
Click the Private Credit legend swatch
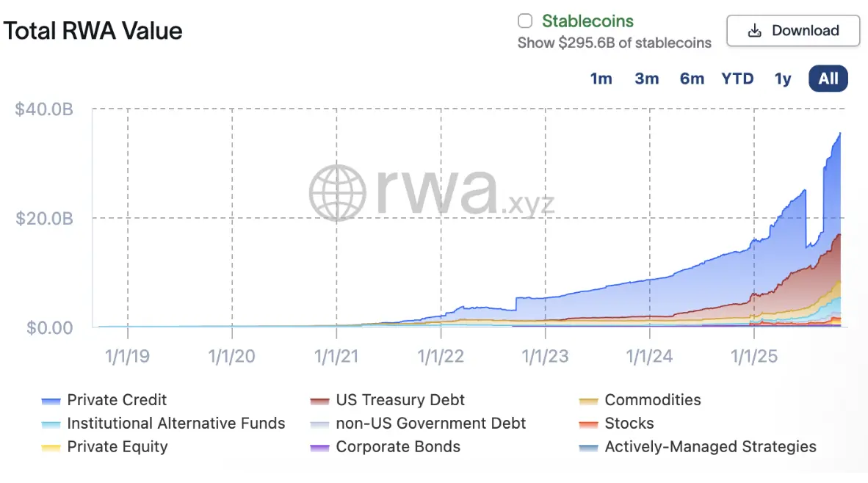click(51, 401)
